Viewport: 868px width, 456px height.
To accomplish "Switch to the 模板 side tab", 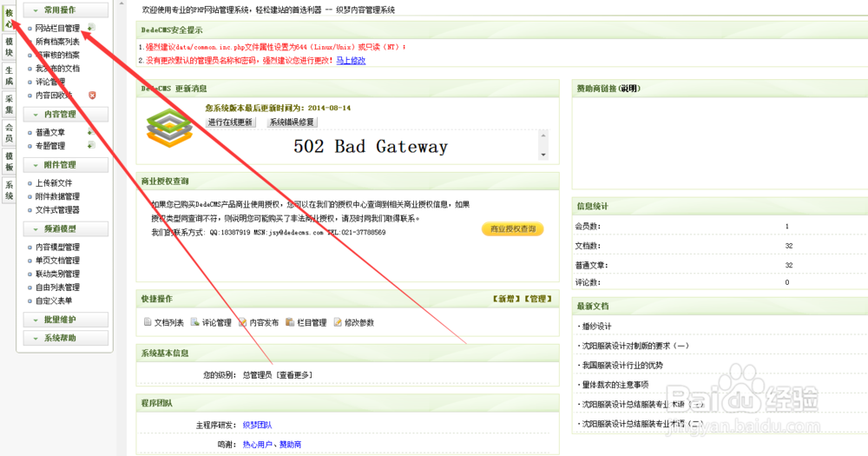I will 9,162.
